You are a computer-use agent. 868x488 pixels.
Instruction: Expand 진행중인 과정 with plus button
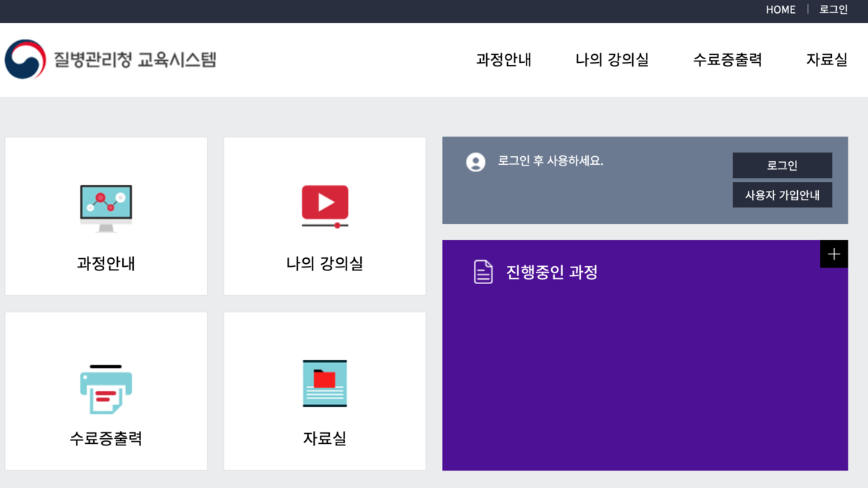click(833, 254)
